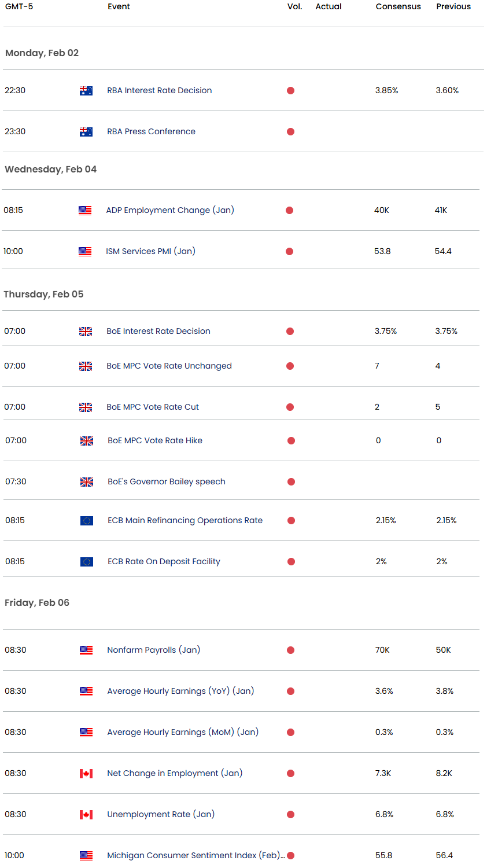
Task: Click the US flag next to ADP Employment Change
Action: coord(85,210)
